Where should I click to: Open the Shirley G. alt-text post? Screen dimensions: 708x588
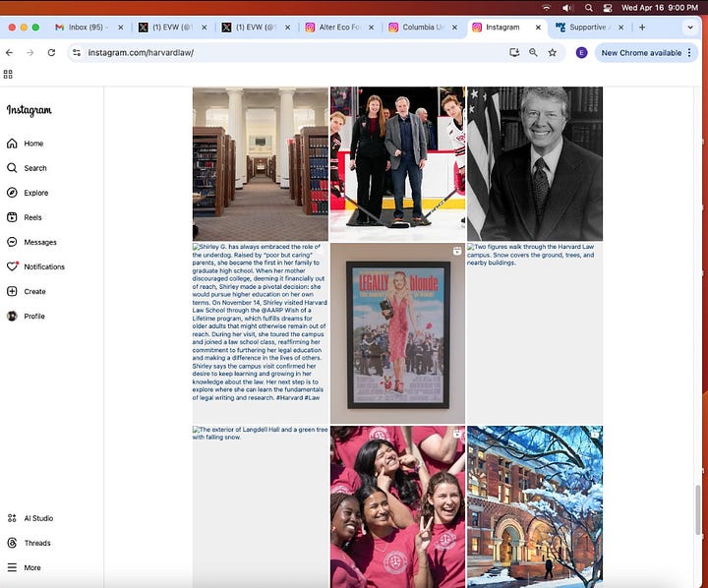[x=261, y=333]
